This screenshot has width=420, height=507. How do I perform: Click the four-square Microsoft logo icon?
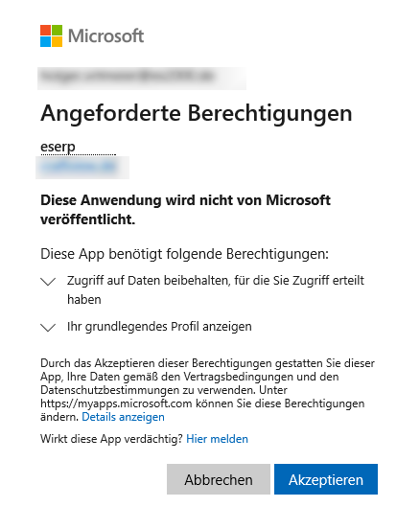tap(51, 35)
